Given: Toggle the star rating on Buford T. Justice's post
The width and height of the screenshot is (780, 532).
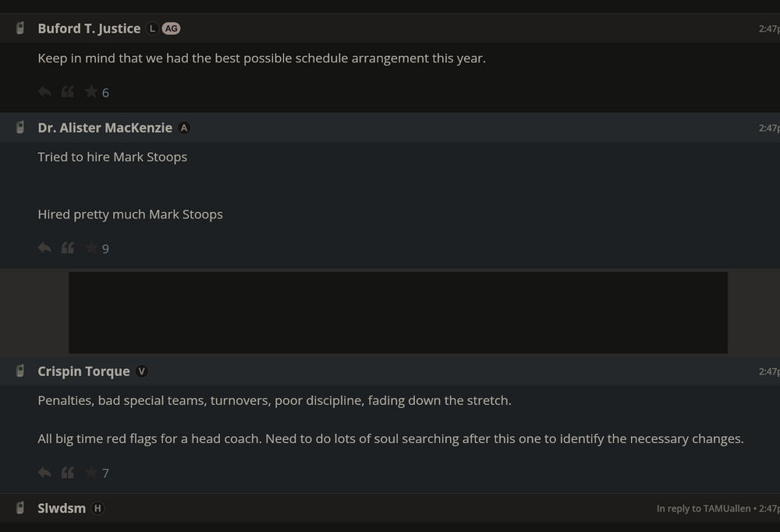Looking at the screenshot, I should point(90,91).
